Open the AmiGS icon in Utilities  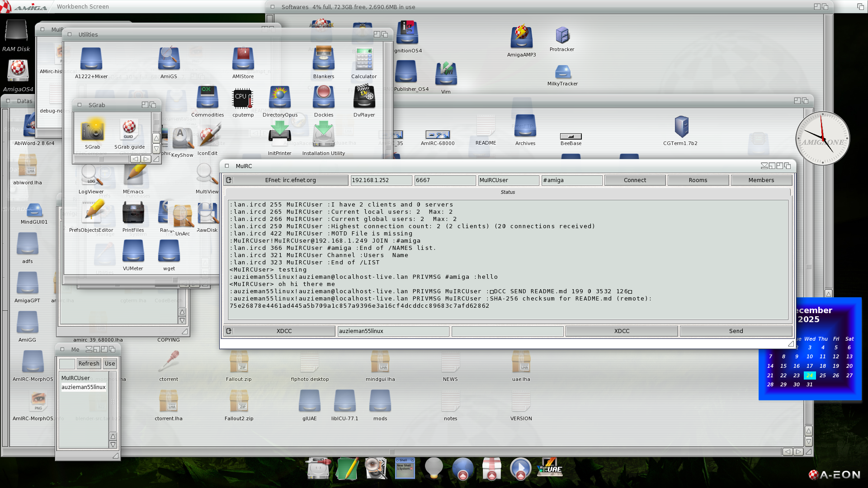169,59
